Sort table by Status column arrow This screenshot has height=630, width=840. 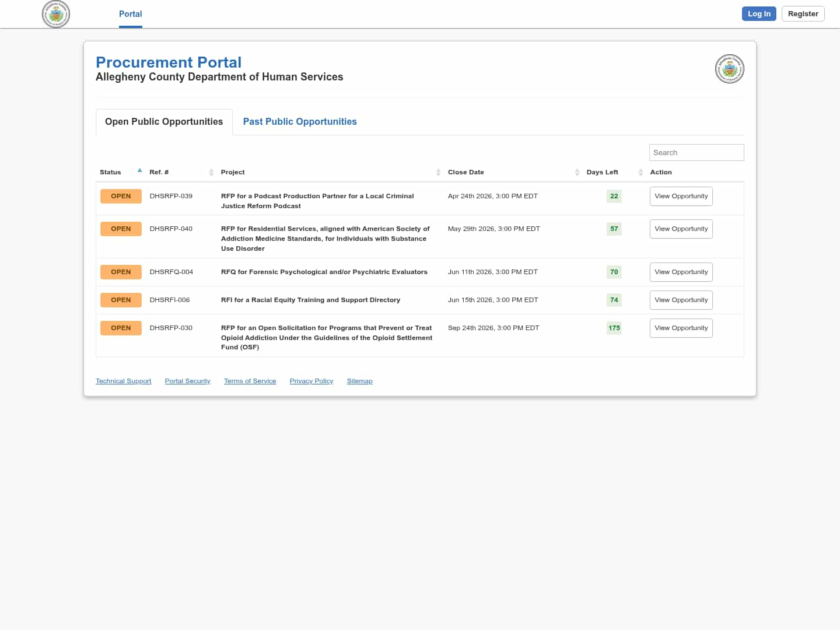click(139, 171)
